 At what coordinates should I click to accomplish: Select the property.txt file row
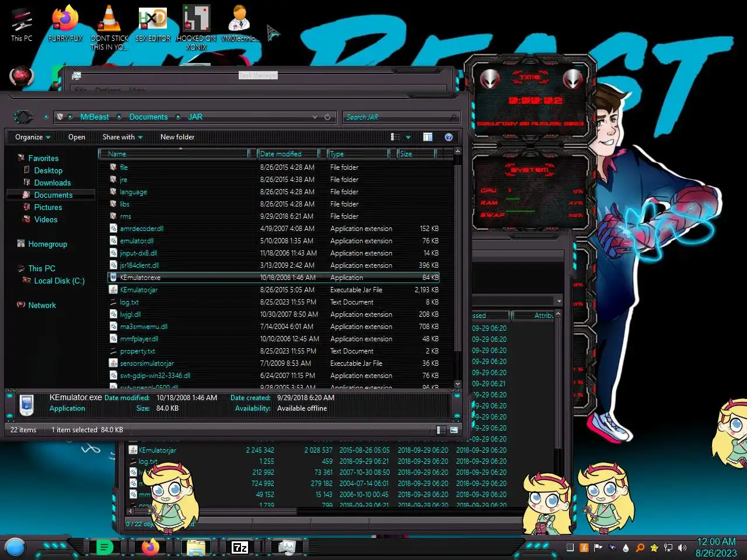[x=274, y=351]
